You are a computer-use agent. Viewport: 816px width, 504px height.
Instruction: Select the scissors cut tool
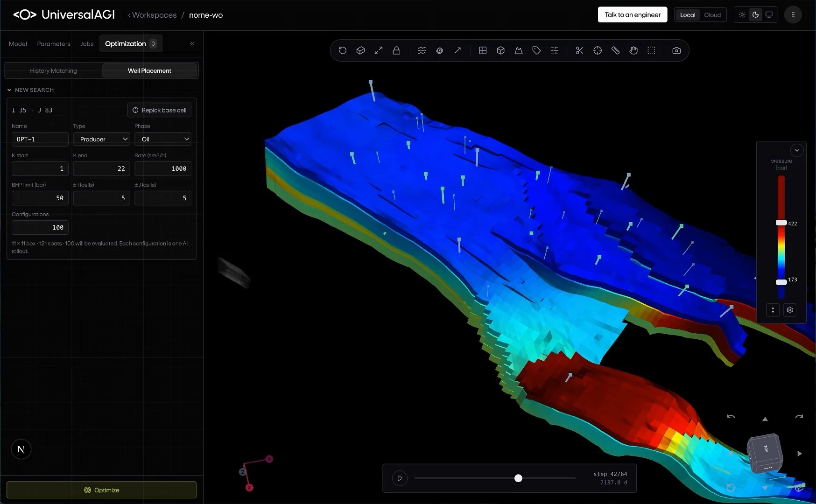[579, 50]
